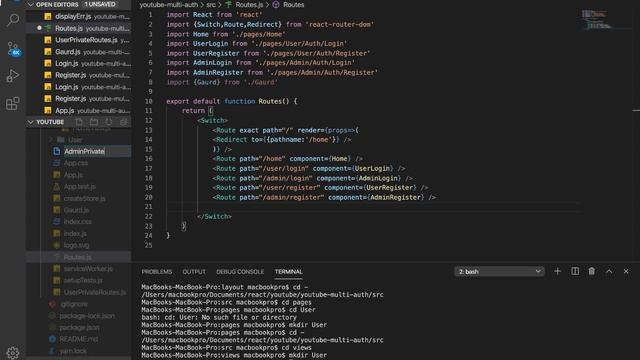Open the Extensions view
Screen dimensions: 640x360
coord(13,103)
